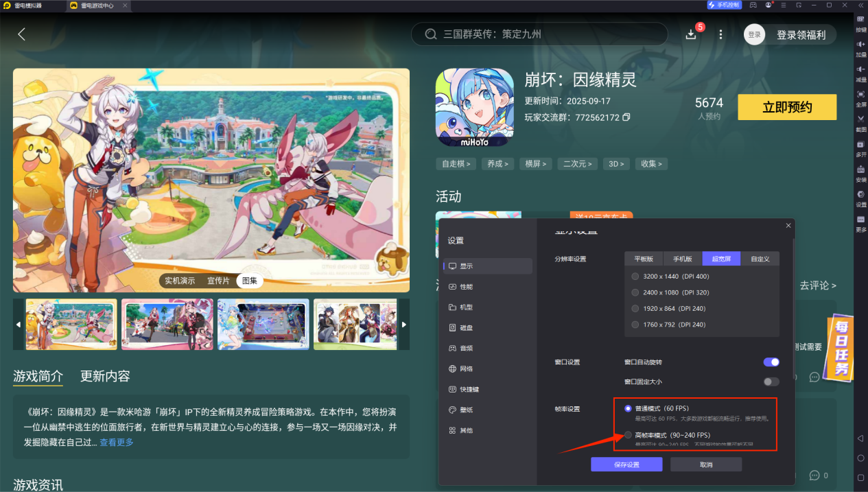Click 查看更多 link in description
This screenshot has height=492, width=868.
tap(117, 443)
